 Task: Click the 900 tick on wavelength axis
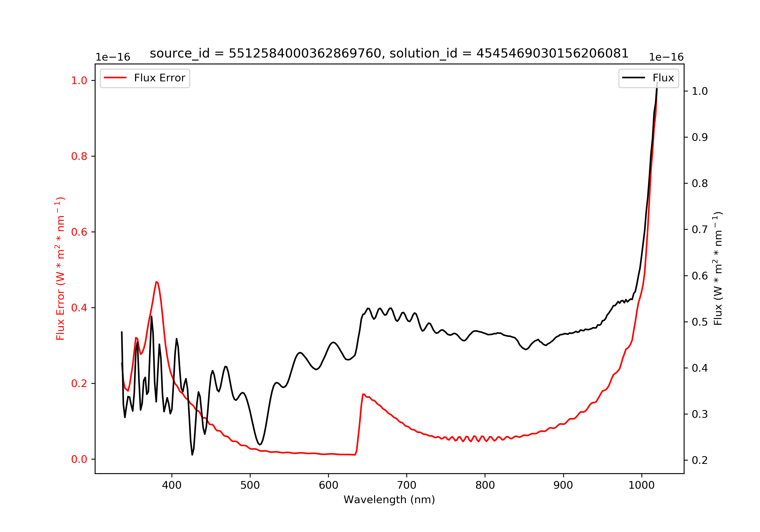(563, 485)
